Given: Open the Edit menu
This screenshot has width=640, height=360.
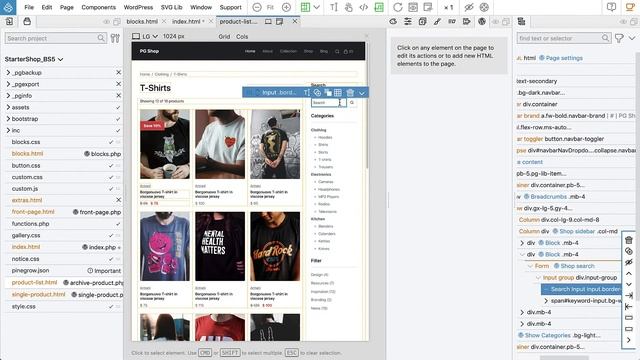Looking at the screenshot, I should (x=47, y=7).
